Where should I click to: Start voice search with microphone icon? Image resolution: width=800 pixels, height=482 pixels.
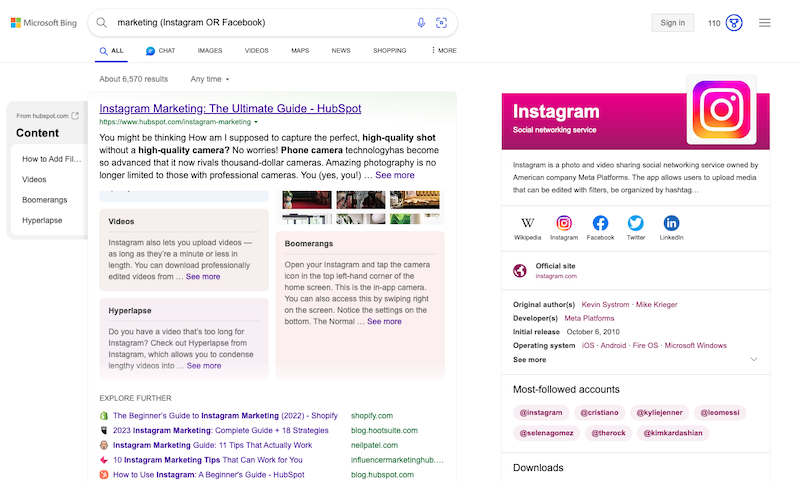(x=421, y=22)
